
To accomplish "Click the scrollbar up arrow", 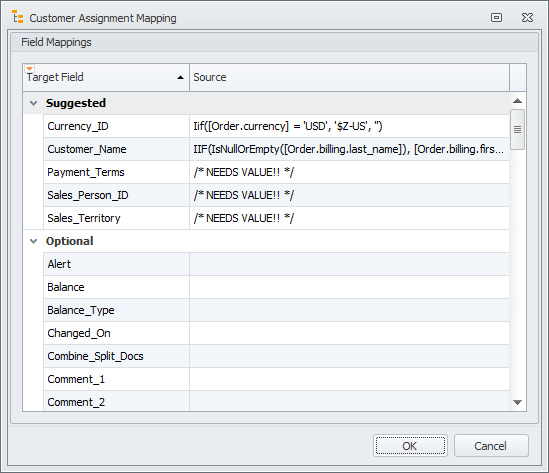I will [517, 101].
